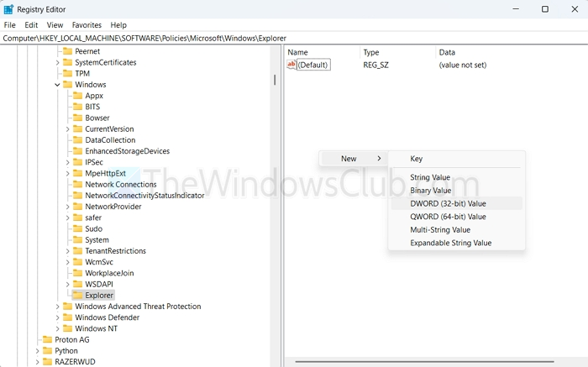Expand the CurrentVersion key

coord(67,129)
